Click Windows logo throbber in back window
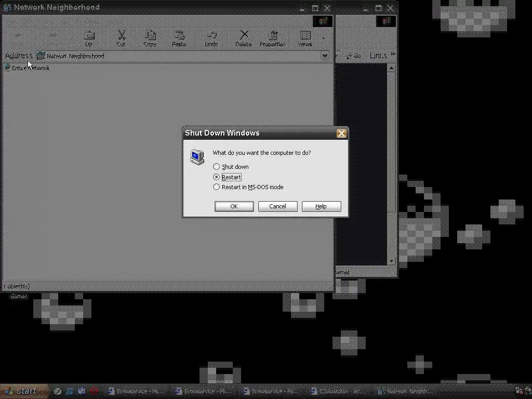 (x=386, y=21)
